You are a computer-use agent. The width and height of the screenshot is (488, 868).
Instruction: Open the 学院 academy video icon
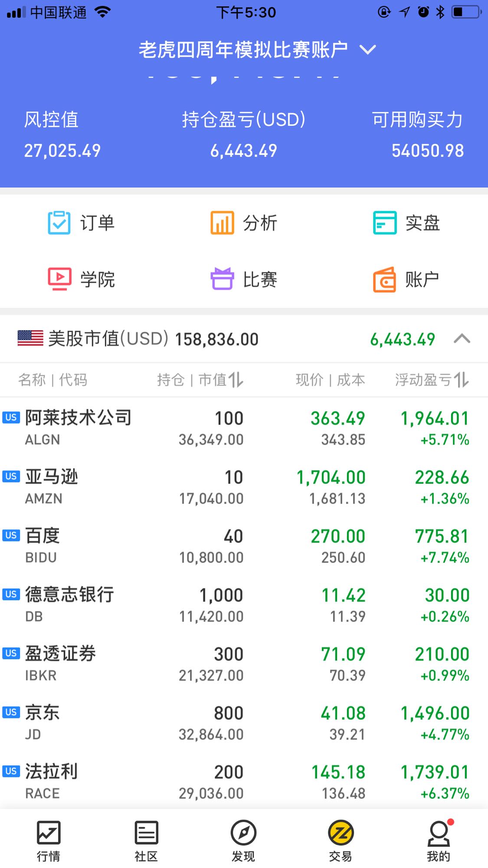click(59, 279)
